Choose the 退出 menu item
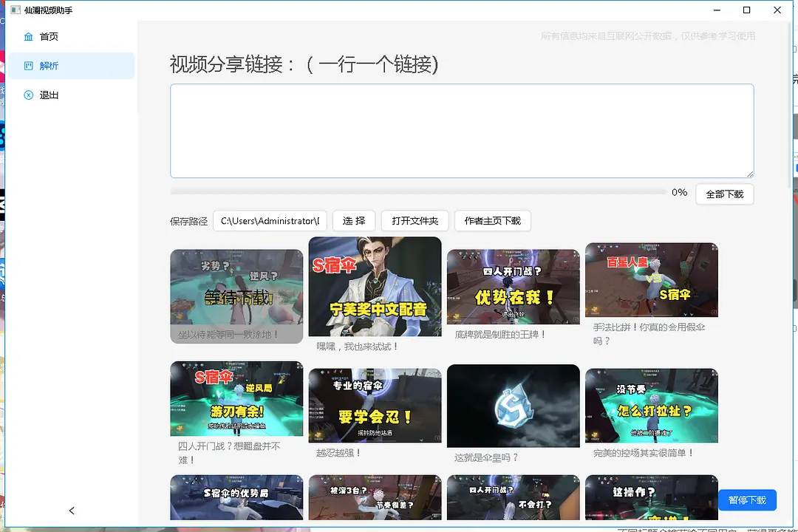The width and height of the screenshot is (798, 532). click(x=71, y=95)
